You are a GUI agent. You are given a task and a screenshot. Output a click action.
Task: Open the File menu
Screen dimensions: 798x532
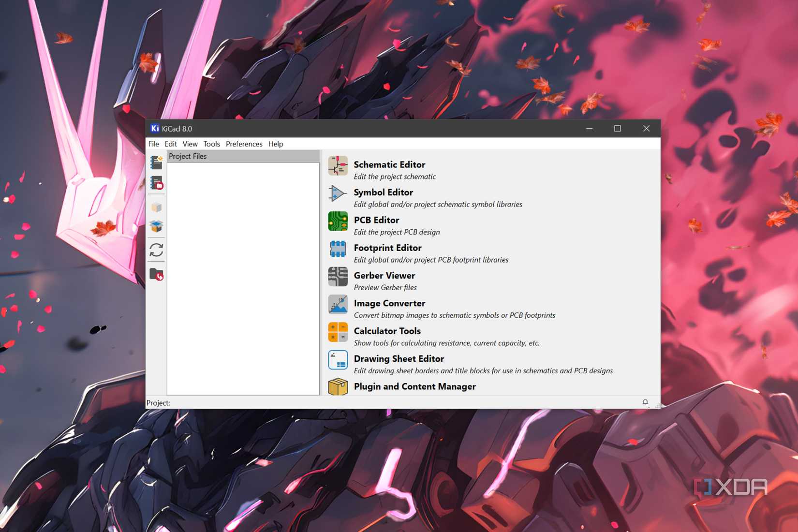154,144
